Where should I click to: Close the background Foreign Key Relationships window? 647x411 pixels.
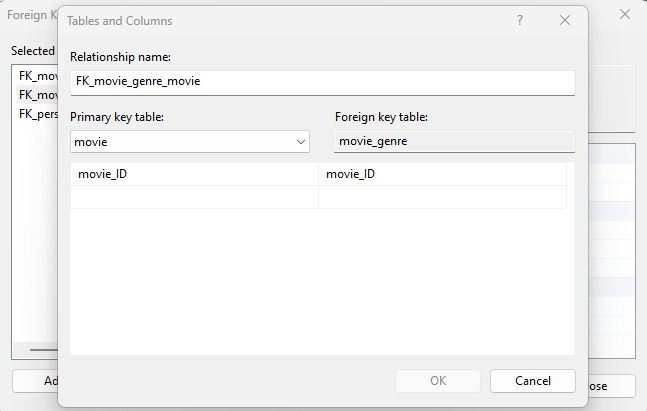[625, 14]
